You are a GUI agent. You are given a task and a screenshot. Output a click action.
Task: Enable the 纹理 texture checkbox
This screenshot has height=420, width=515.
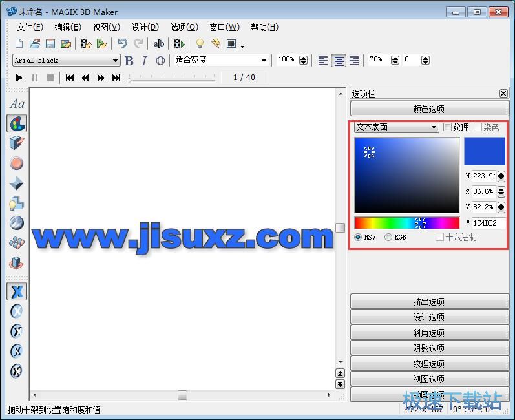(447, 127)
